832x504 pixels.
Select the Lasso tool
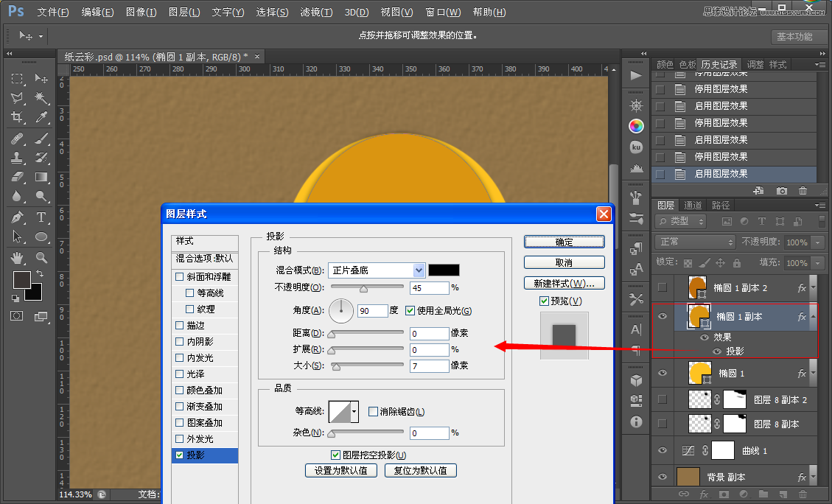tap(17, 97)
